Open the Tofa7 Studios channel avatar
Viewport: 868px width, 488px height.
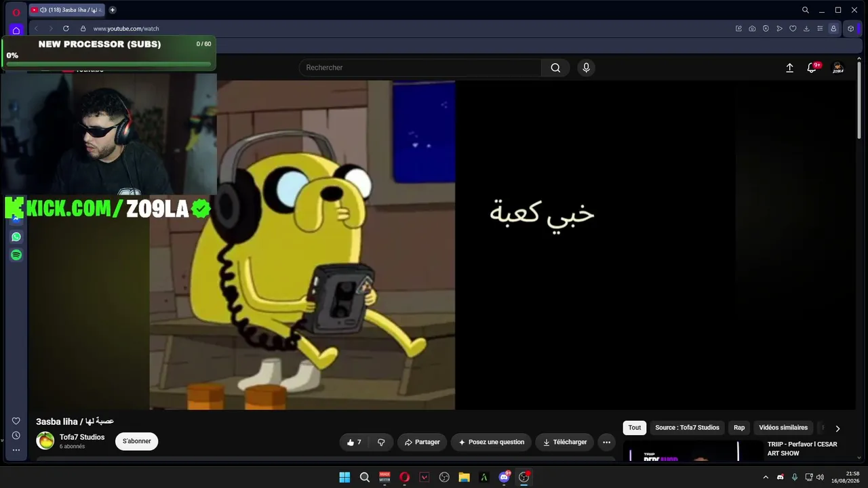click(45, 441)
